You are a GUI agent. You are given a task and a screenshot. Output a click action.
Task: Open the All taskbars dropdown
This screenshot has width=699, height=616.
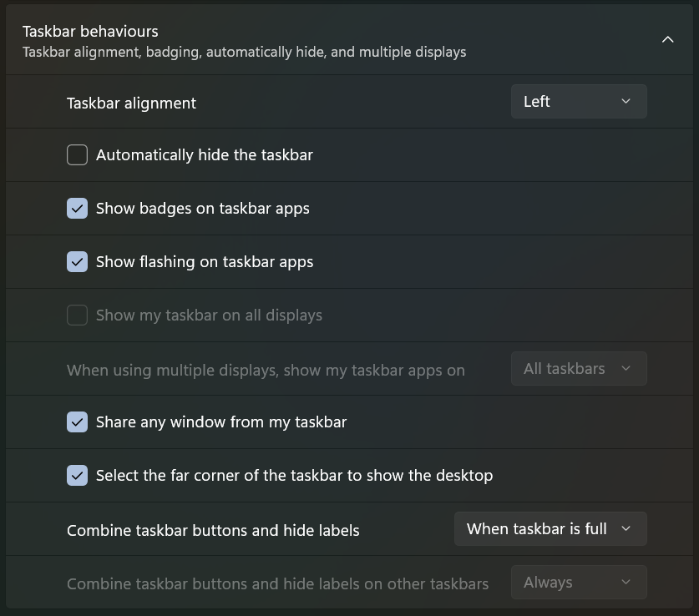click(x=578, y=368)
